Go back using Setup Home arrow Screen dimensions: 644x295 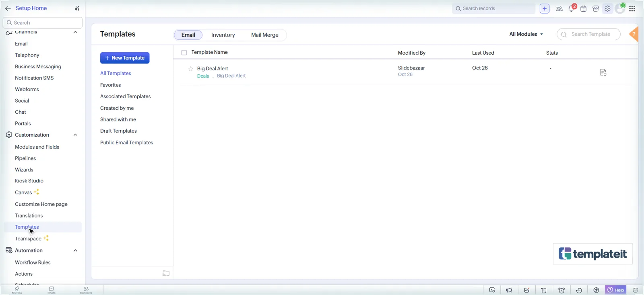click(x=8, y=8)
